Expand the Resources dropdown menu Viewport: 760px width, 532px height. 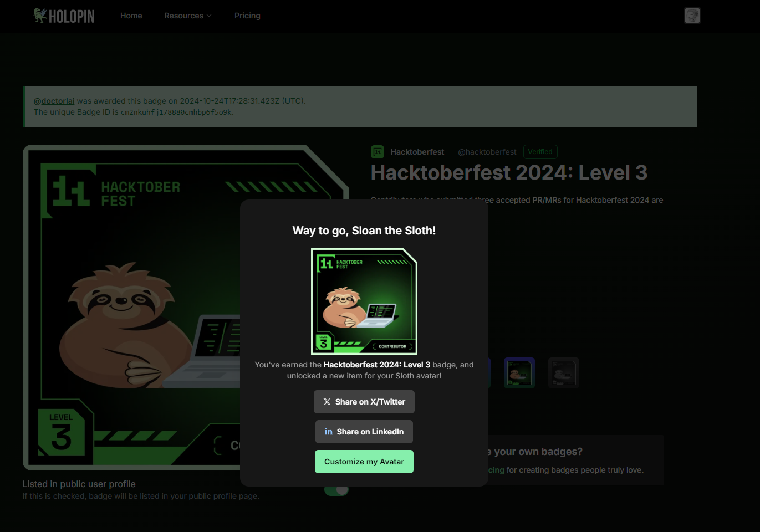(x=188, y=16)
